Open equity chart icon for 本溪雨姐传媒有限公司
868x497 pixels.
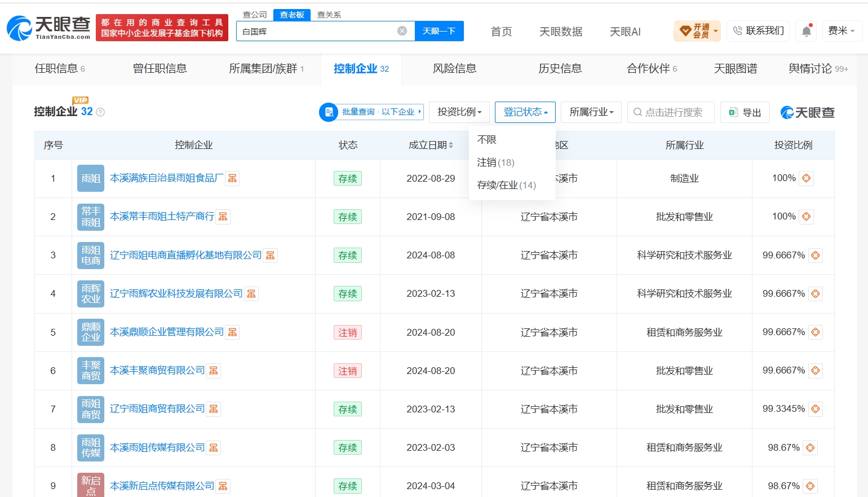pyautogui.click(x=213, y=448)
